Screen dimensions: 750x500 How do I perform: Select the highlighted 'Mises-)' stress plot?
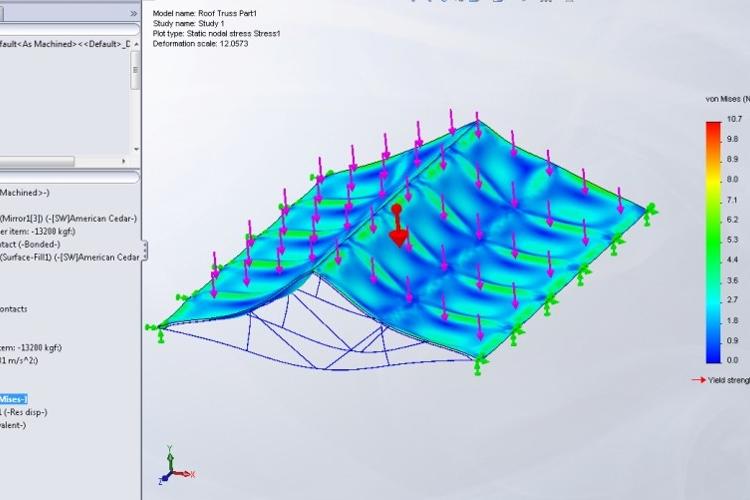13,399
